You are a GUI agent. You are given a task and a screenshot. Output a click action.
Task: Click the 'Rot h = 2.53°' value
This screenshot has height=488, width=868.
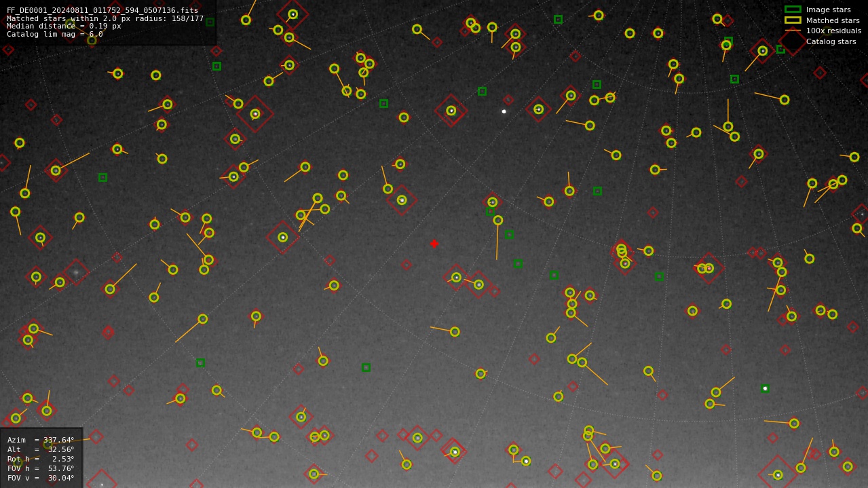pyautogui.click(x=41, y=459)
